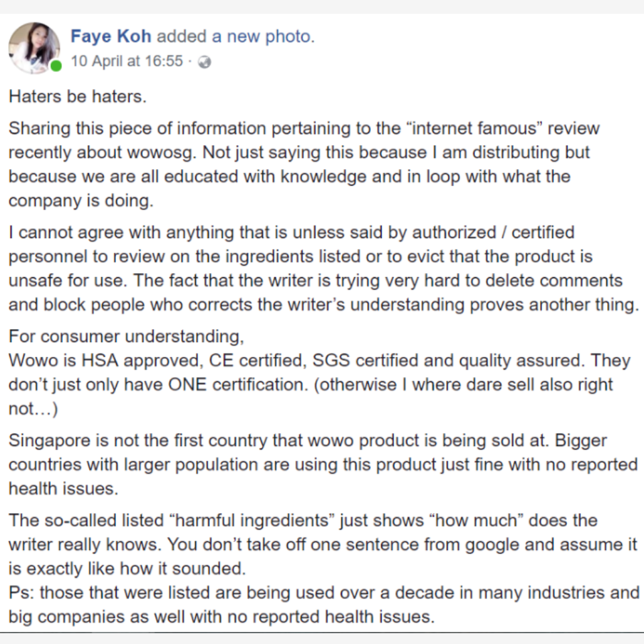Click the final 'big companies as well' line
The width and height of the screenshot is (644, 644).
222,616
